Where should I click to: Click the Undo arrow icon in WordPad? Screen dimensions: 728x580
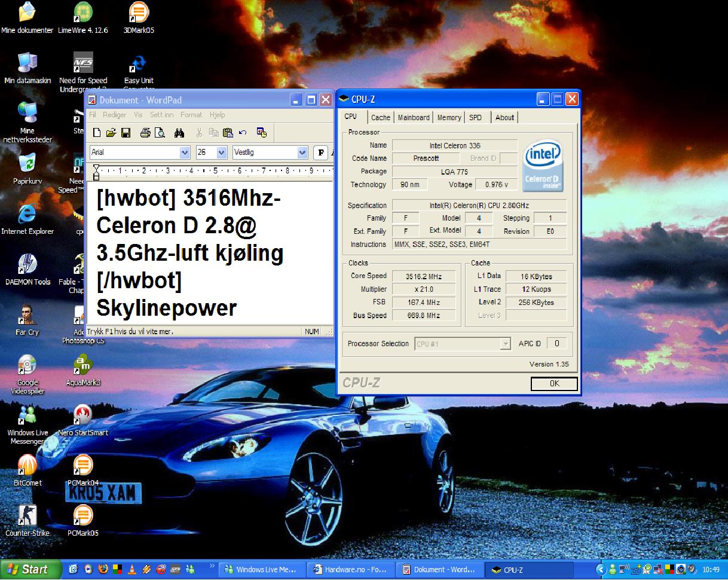(243, 133)
